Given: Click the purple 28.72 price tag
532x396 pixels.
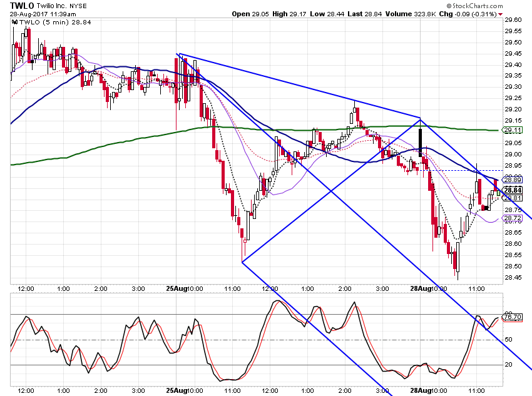Looking at the screenshot, I should (513, 218).
